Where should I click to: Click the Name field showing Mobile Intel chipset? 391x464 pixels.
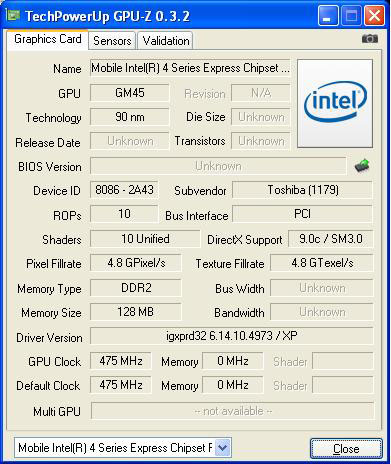(190, 68)
